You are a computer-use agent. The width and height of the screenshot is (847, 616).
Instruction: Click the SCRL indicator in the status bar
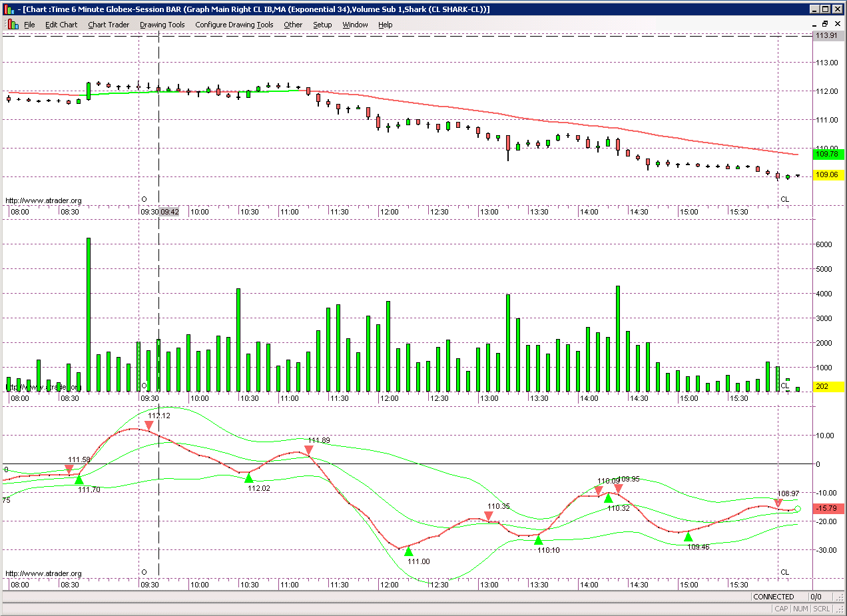click(x=821, y=609)
